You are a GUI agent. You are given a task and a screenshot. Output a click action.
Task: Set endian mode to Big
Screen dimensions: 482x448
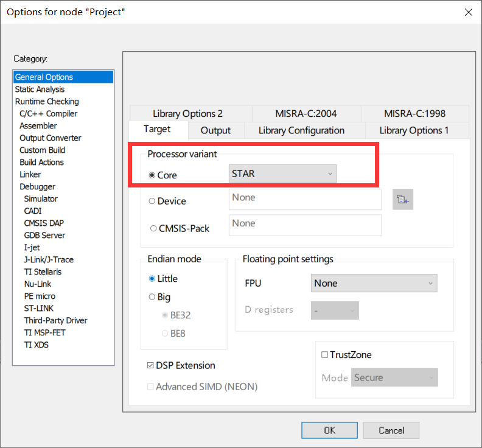[x=152, y=297]
